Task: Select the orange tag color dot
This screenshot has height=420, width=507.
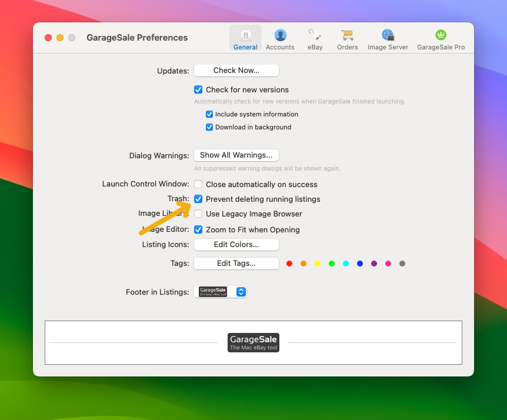Action: tap(303, 264)
